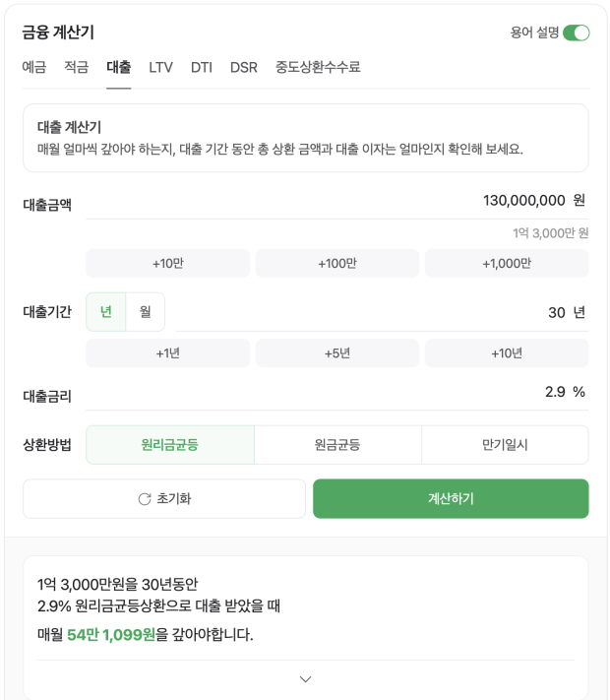Toggle the 용어 설명 switch
Viewport: 610px width, 700px height.
tap(576, 32)
